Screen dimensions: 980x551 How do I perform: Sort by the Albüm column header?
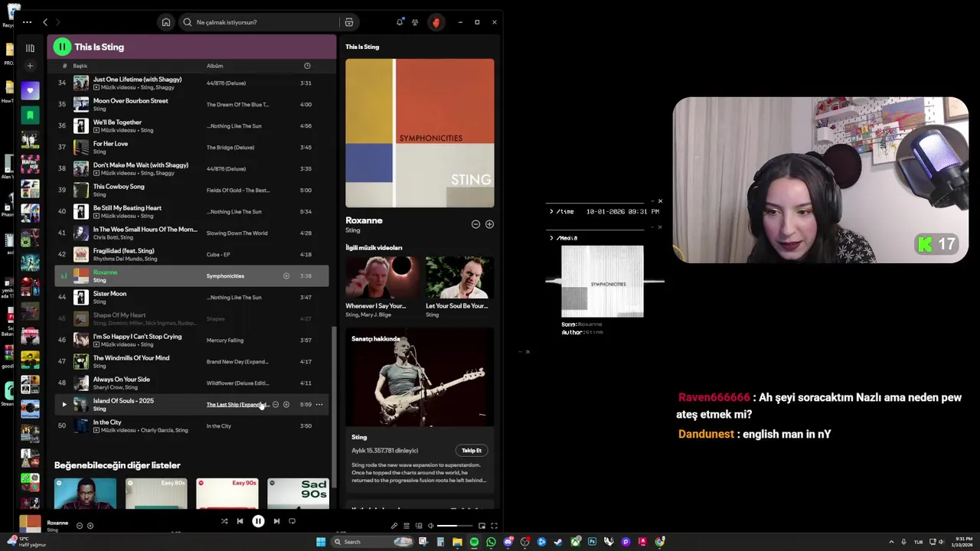(x=214, y=66)
